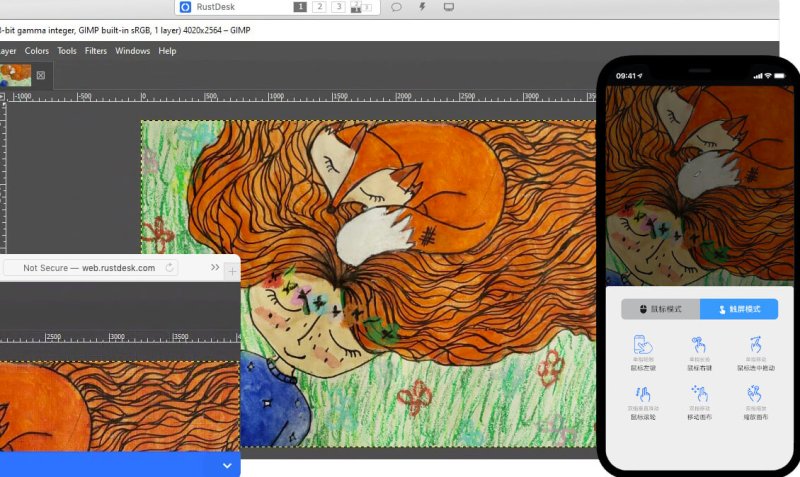Open the display monitor settings icon
The image size is (800, 477).
pyautogui.click(x=448, y=7)
